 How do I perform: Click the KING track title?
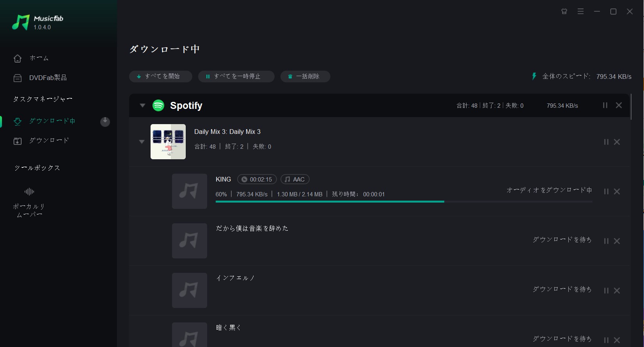[x=223, y=179]
